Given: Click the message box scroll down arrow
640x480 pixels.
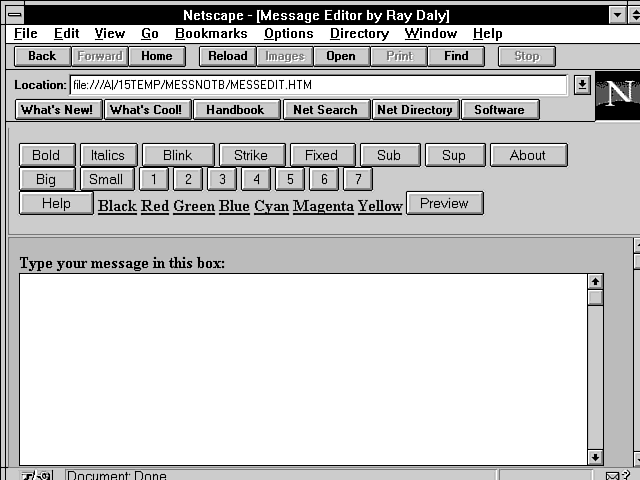Looking at the screenshot, I should click(595, 457).
